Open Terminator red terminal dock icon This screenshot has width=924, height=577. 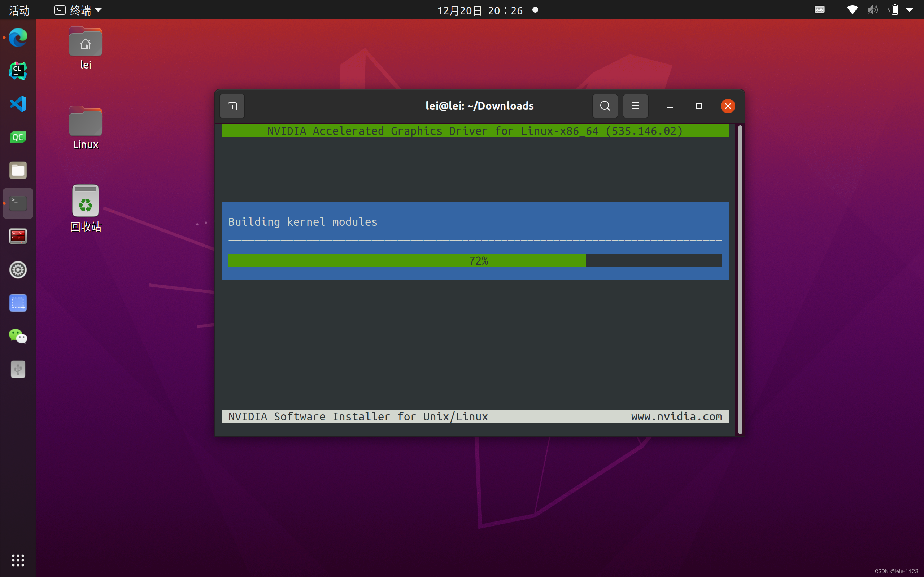point(18,237)
